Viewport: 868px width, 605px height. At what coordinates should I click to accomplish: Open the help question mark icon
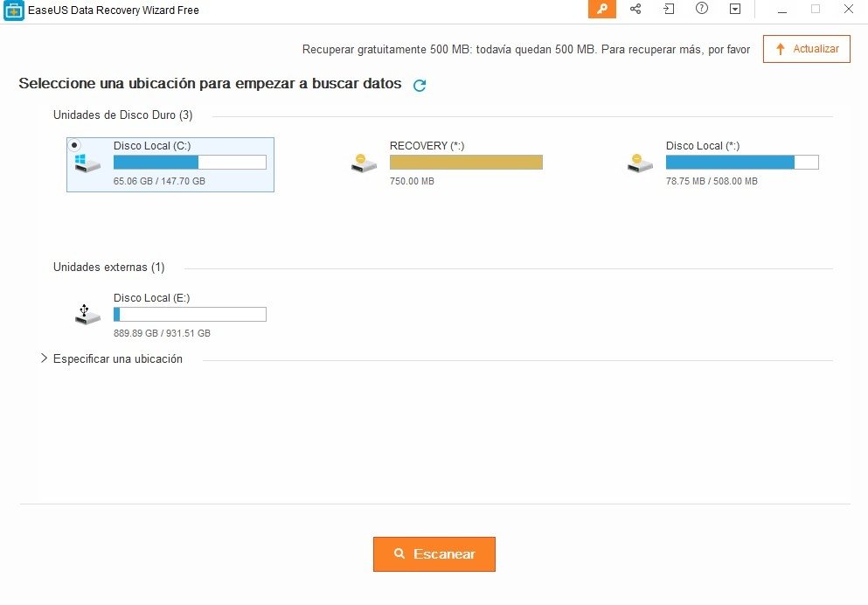point(701,8)
